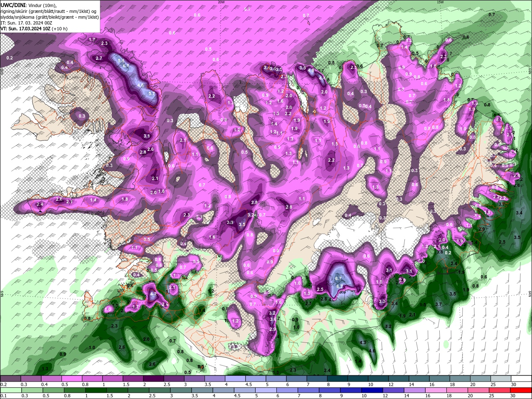The height and width of the screenshot is (399, 532).
Task: Click the '(+10 h)' forecast offset text
Action: coord(60,29)
